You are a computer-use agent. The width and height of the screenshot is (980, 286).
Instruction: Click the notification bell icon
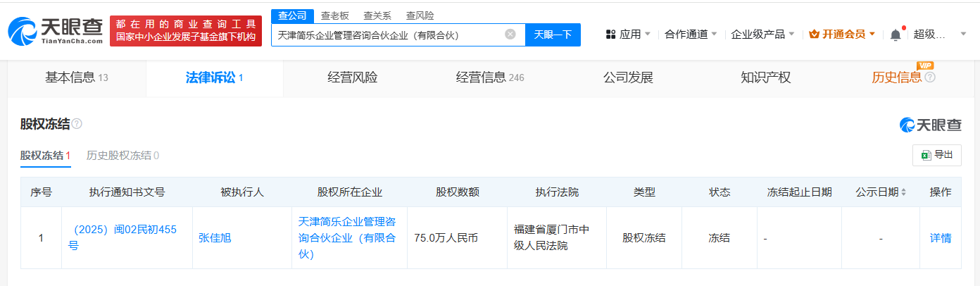tap(895, 35)
